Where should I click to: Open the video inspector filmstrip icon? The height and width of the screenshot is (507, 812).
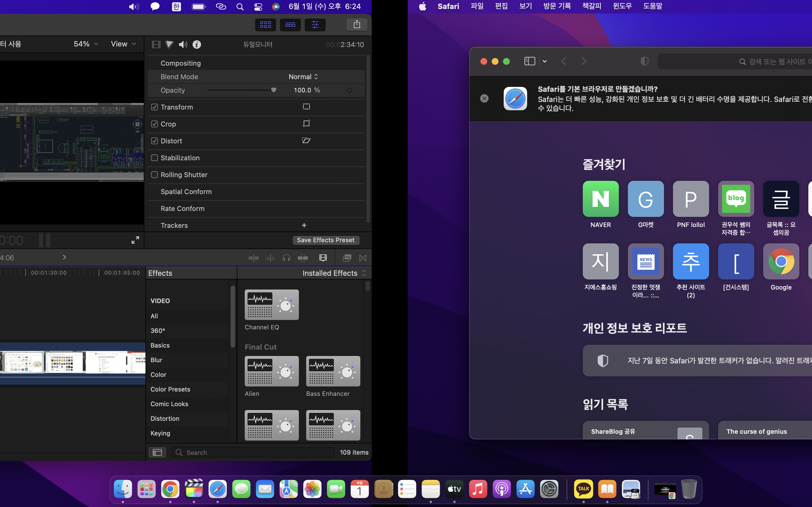point(156,45)
